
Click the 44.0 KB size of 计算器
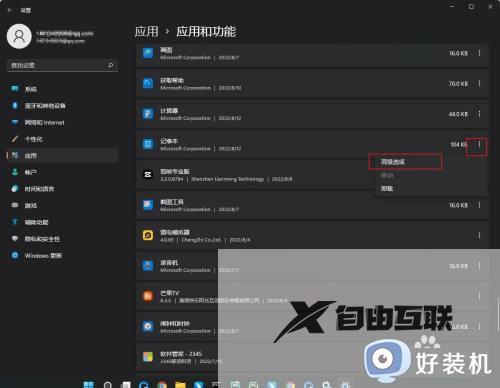click(458, 114)
